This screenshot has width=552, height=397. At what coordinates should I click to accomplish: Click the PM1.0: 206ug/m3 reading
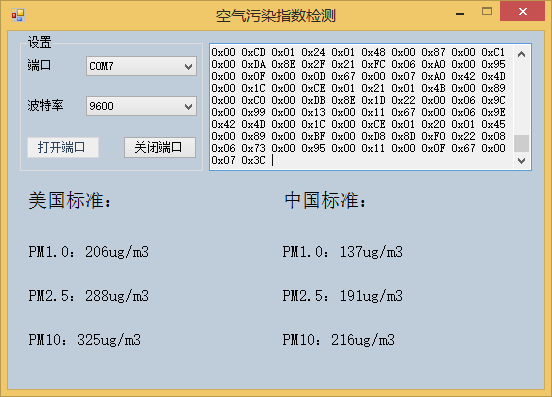(89, 252)
